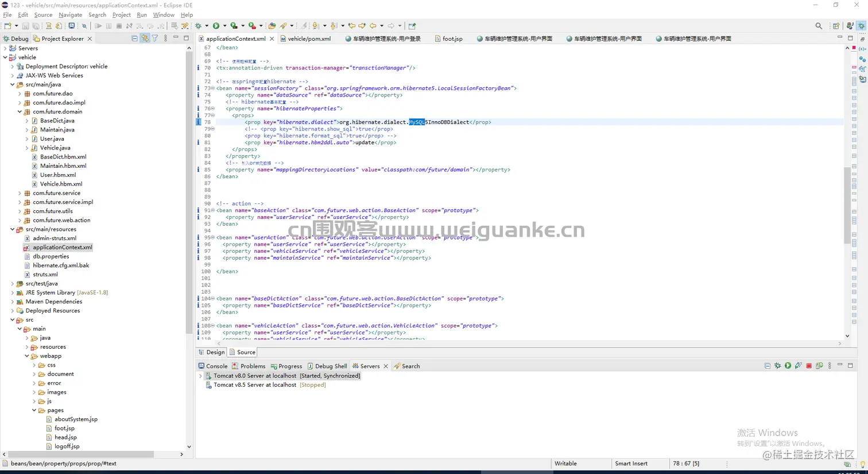
Task: Select struts.xml in Project Explorer
Action: [x=45, y=275]
